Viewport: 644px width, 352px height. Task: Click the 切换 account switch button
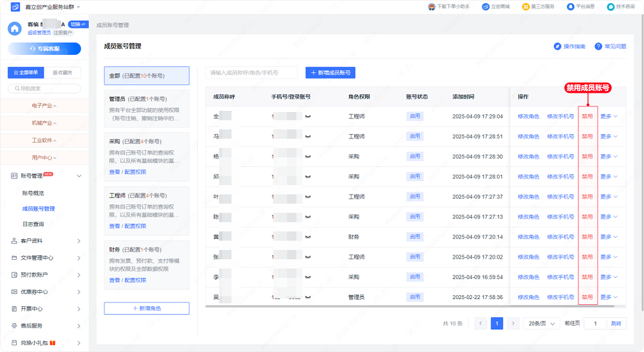(78, 24)
